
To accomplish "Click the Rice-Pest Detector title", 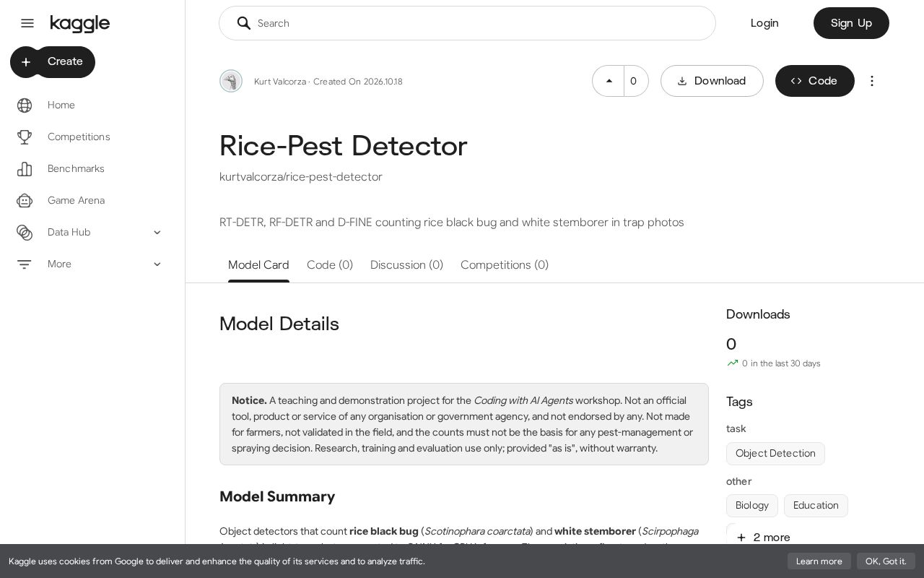I will point(344,146).
